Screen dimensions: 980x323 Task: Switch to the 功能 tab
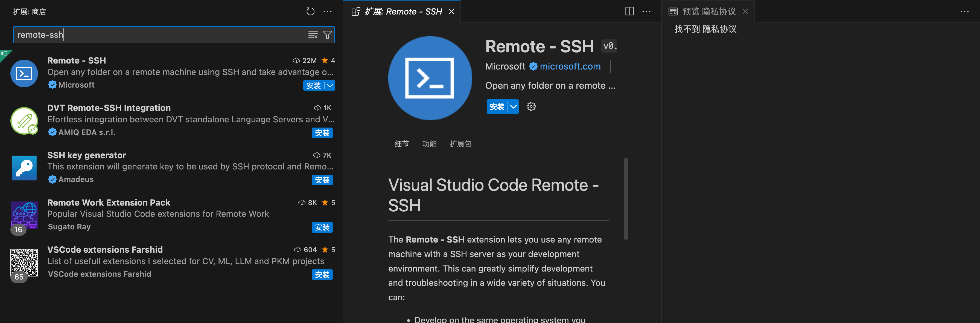tap(429, 144)
